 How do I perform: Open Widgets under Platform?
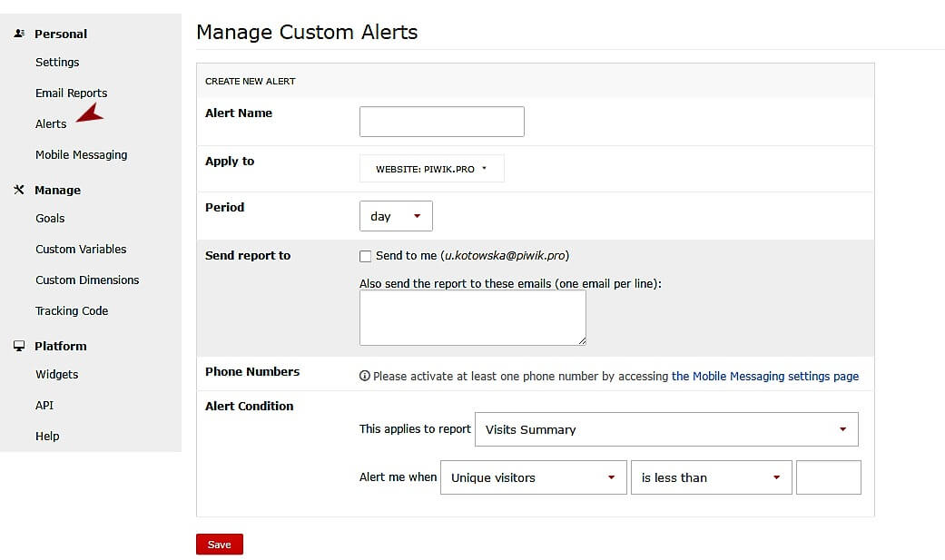56,374
